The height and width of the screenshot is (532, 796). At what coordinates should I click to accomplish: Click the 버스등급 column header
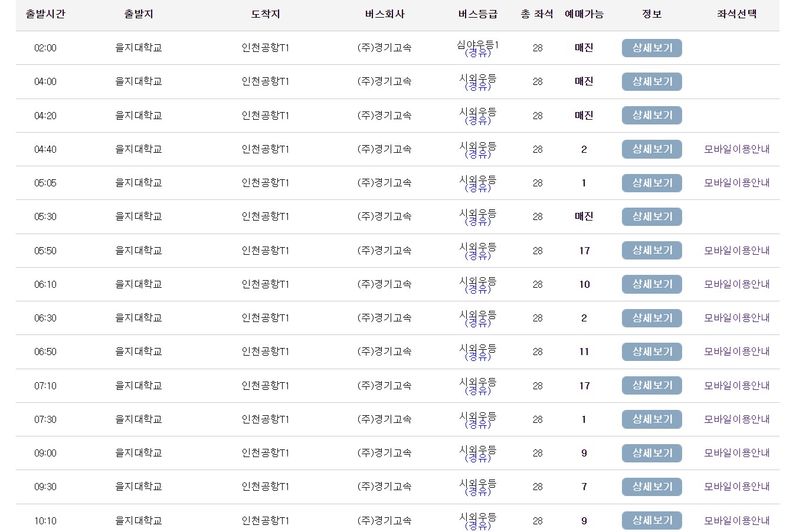pos(478,14)
